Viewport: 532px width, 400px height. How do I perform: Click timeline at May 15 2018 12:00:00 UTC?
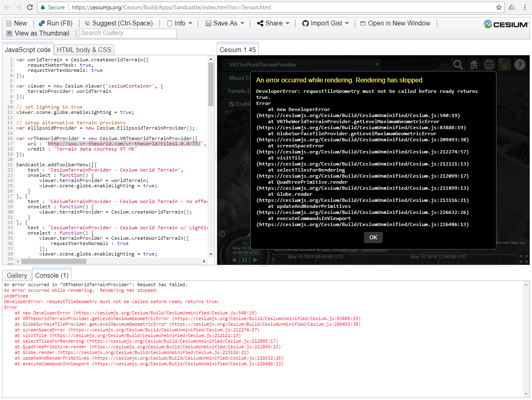[x=438, y=257]
